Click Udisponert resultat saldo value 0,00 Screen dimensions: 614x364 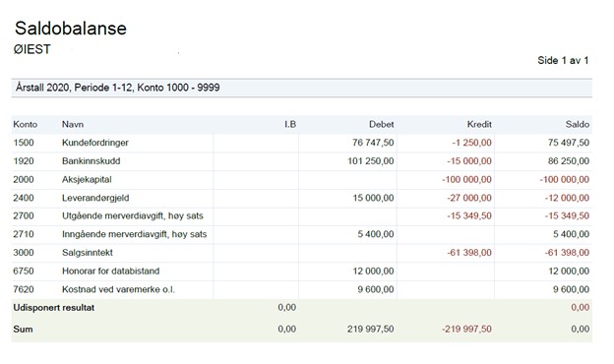(x=580, y=308)
